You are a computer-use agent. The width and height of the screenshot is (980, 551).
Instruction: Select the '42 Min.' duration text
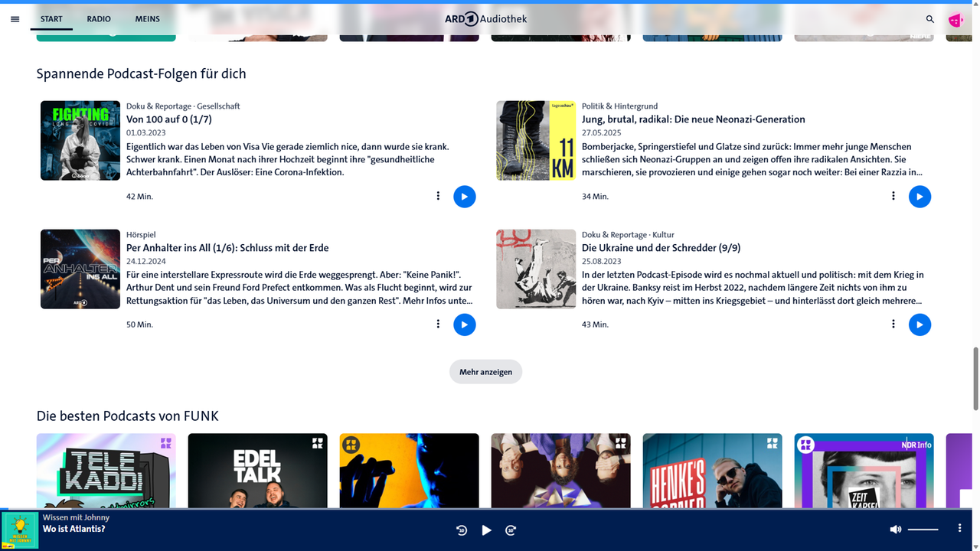[x=139, y=197]
